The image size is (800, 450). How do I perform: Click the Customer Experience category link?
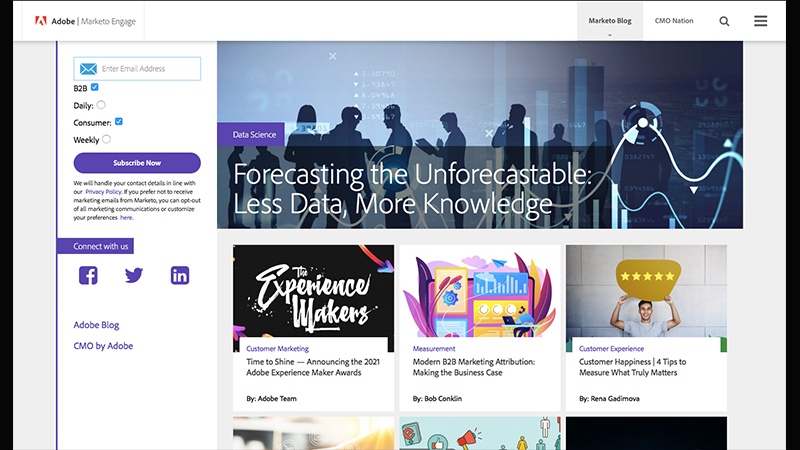(x=611, y=349)
